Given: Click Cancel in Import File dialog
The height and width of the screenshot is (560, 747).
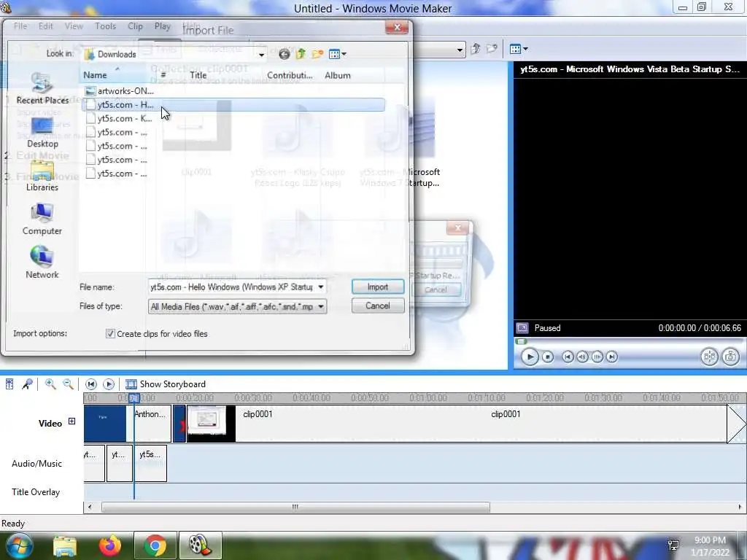Looking at the screenshot, I should pos(378,306).
